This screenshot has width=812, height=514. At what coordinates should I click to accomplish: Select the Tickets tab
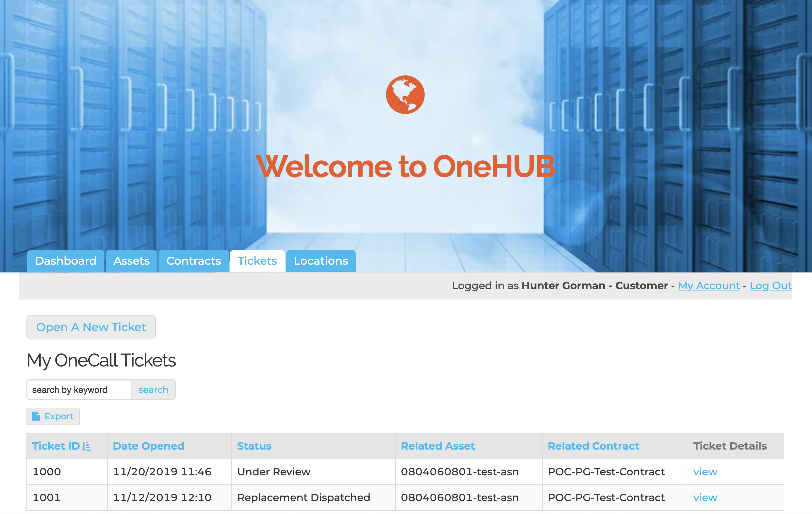257,261
